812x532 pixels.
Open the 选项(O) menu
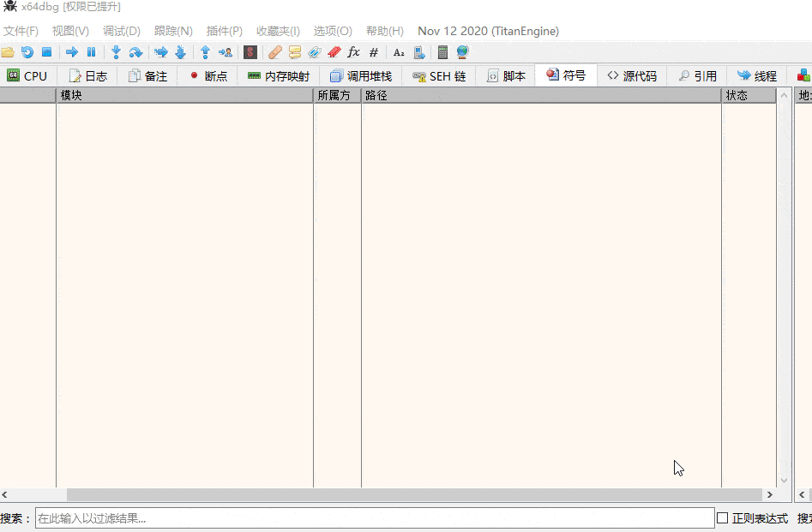(x=333, y=31)
